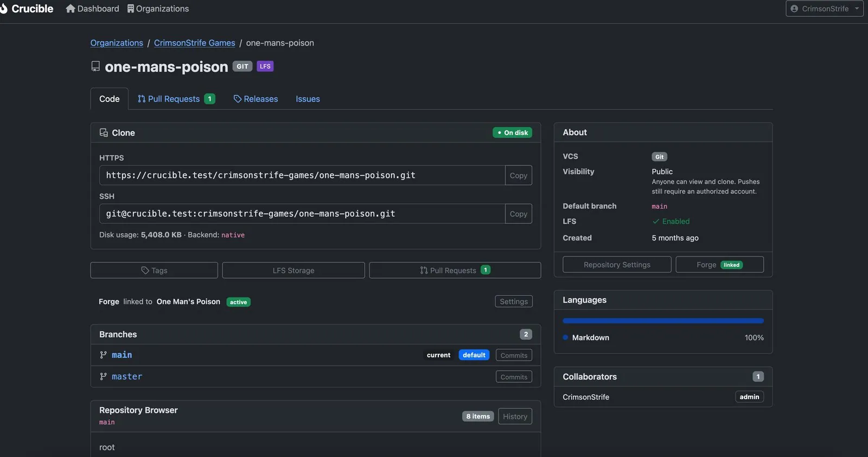Open the Forge linked button
Screen dimensions: 868x457
click(x=720, y=265)
